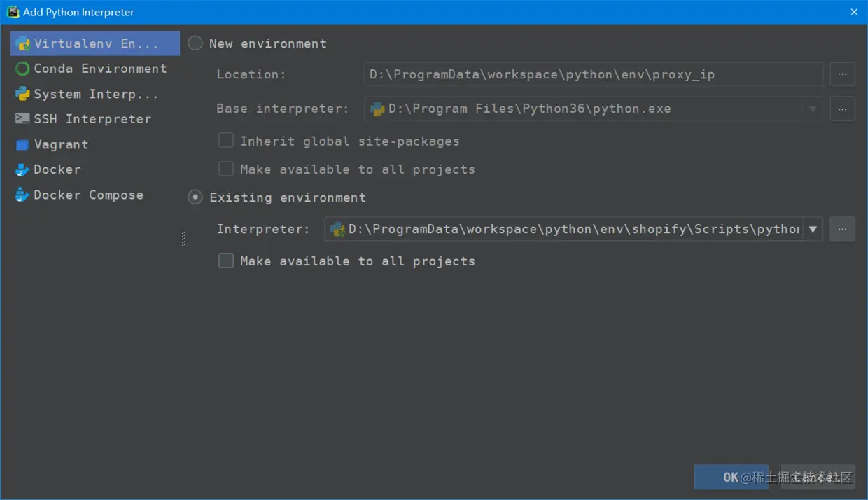Click the sidebar splitter handle dots
868x500 pixels.
click(183, 239)
